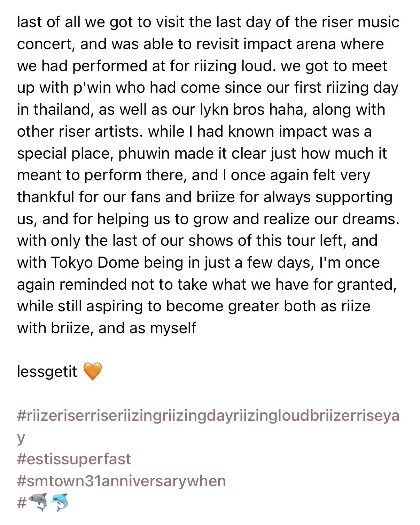Click the dolphin emoji in the hashtag
The image size is (420, 525).
click(x=60, y=503)
